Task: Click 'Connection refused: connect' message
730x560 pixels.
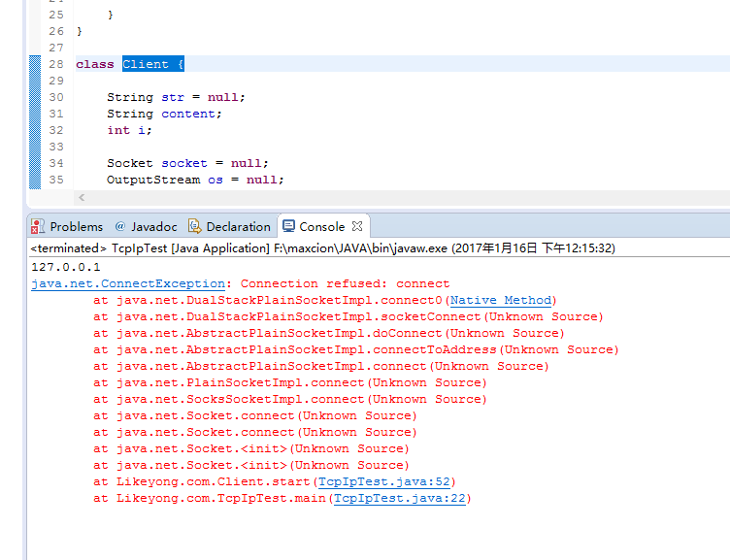Action: [x=345, y=284]
